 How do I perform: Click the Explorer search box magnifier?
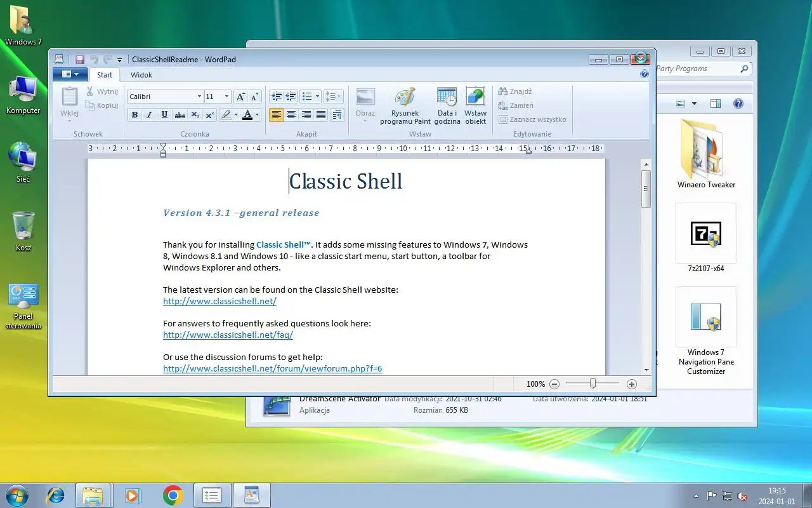[744, 69]
